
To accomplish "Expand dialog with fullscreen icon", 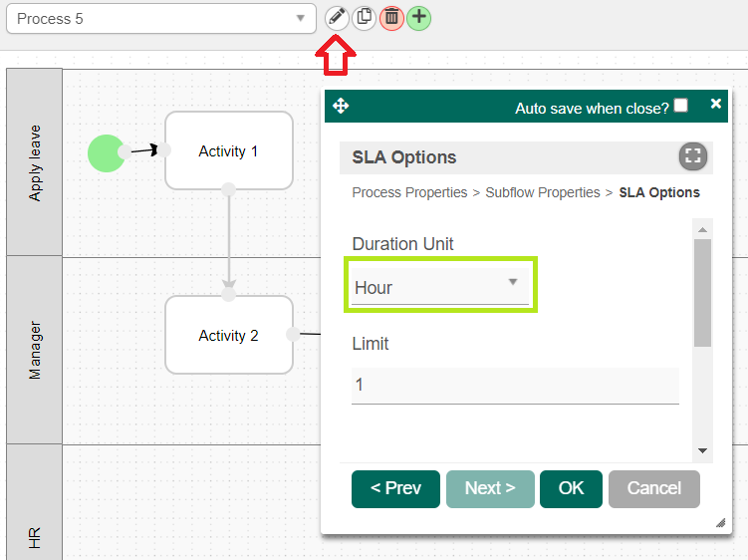I will (x=692, y=156).
